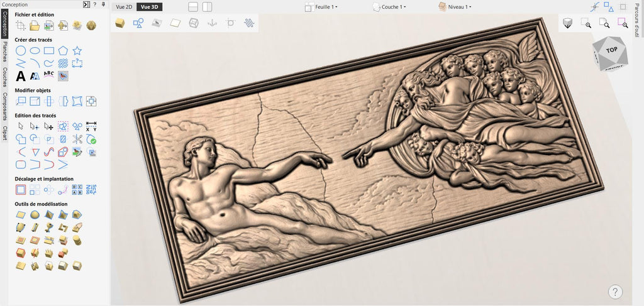
Task: Open the Parcours d'outil side panel
Action: tap(638, 21)
